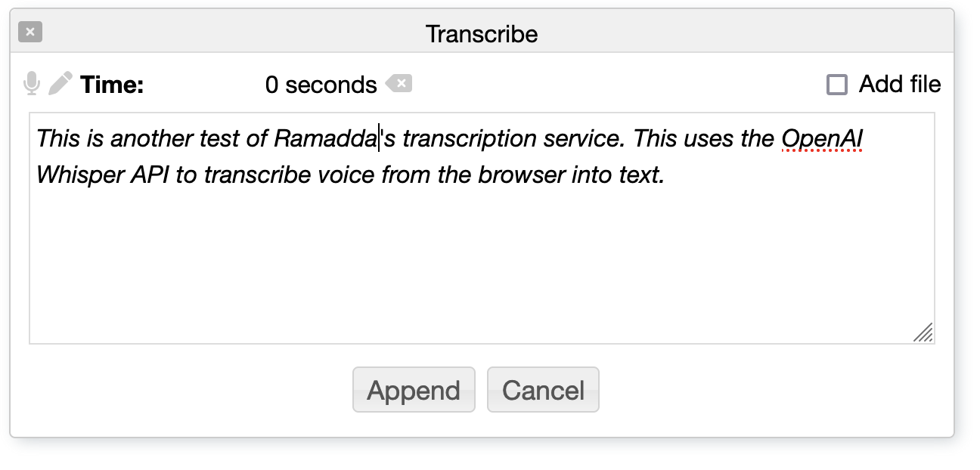
Task: Place cursor in the word Ramadda
Action: pos(325,139)
